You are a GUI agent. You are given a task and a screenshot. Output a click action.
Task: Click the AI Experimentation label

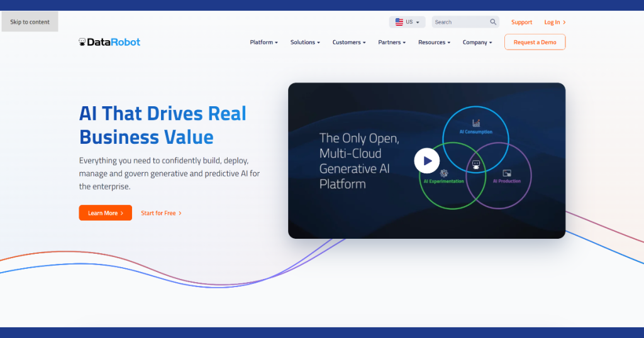(443, 182)
